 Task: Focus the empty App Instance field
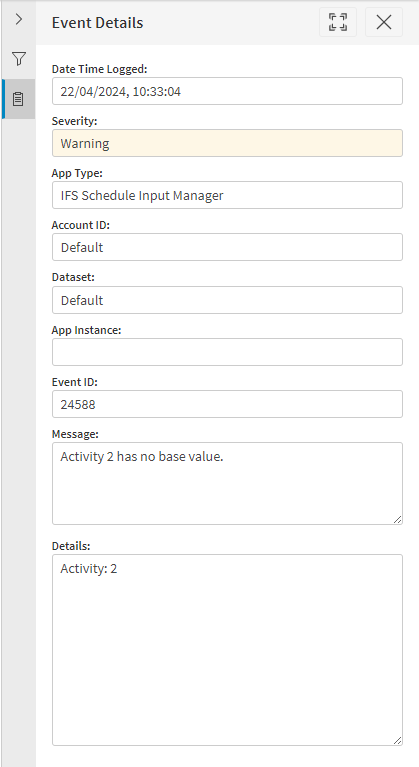tap(227, 352)
